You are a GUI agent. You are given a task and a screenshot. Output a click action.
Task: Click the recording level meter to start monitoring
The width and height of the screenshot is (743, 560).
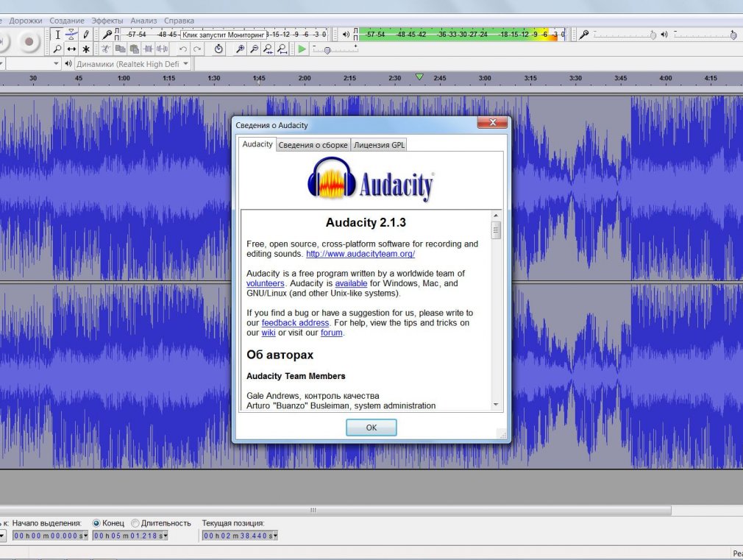(x=224, y=34)
